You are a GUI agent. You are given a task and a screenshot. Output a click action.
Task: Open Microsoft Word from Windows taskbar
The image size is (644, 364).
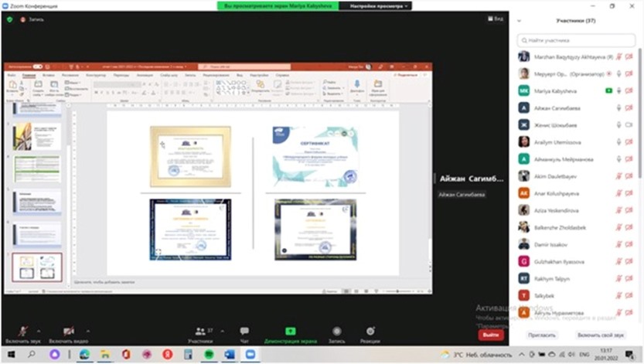(x=230, y=354)
